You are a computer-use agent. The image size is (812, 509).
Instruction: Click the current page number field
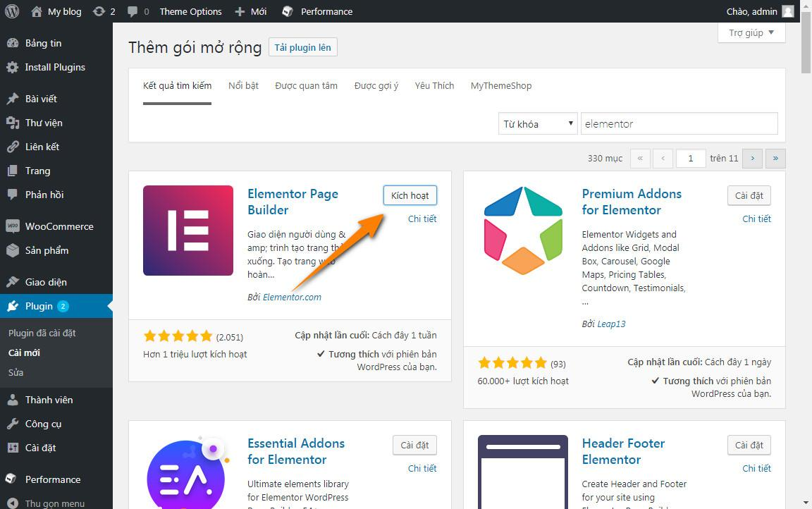[690, 159]
